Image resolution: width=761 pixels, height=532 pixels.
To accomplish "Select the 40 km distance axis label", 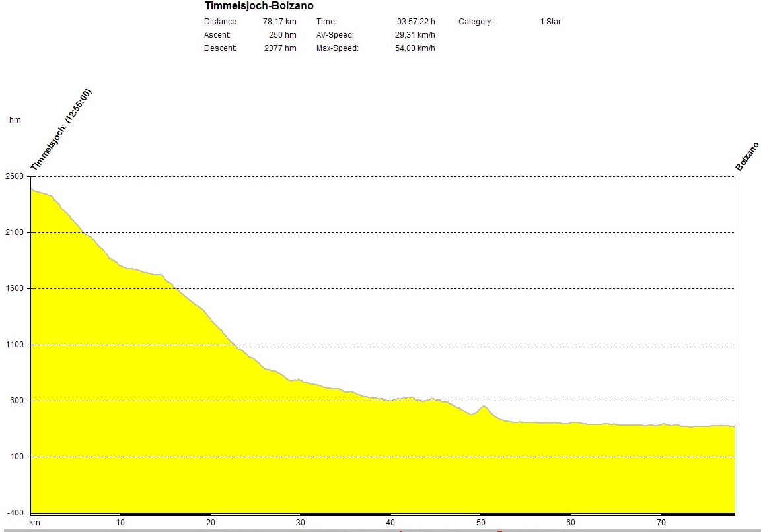I will pyautogui.click(x=390, y=523).
